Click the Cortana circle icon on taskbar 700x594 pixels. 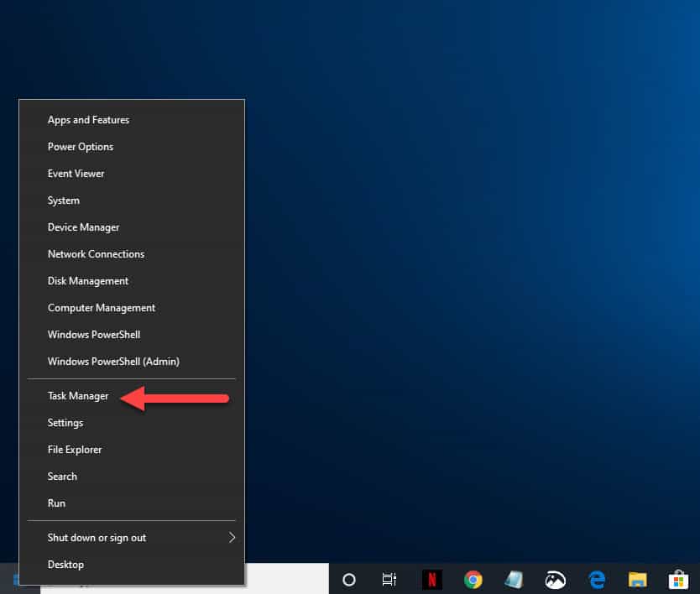point(348,580)
